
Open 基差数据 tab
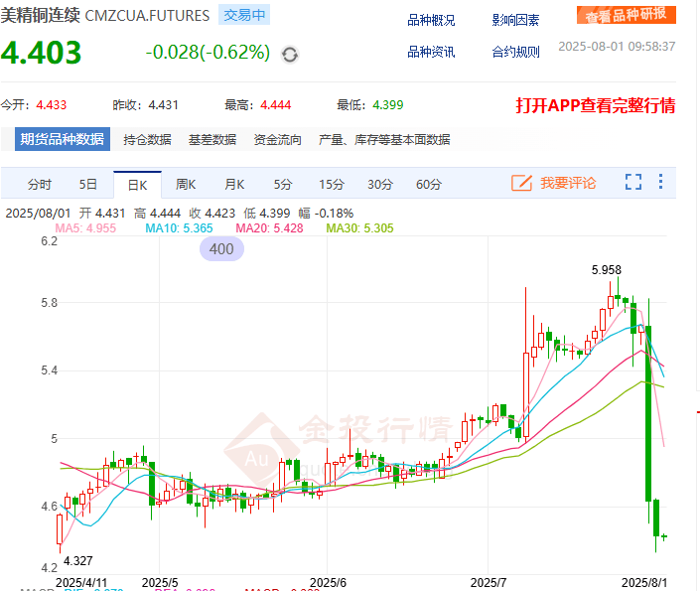(212, 140)
